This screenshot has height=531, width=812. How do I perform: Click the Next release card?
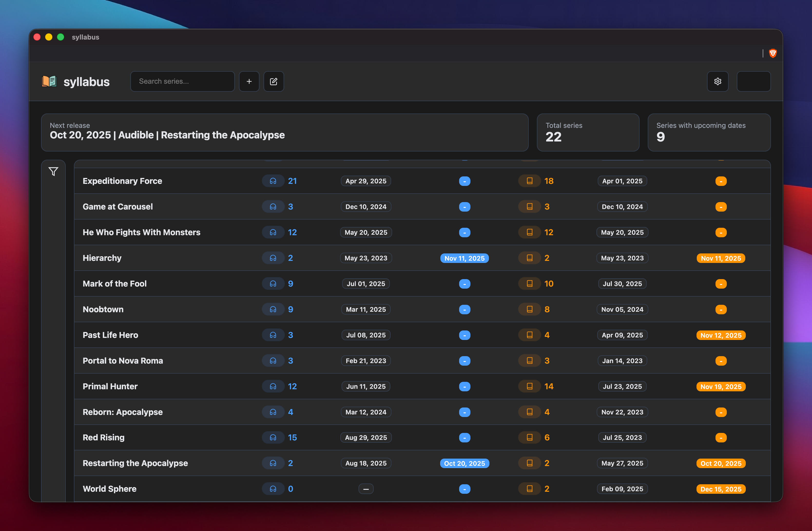(285, 132)
